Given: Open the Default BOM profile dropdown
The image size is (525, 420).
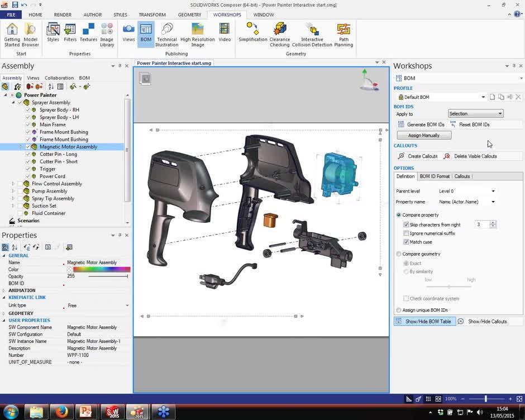Looking at the screenshot, I should pos(484,97).
